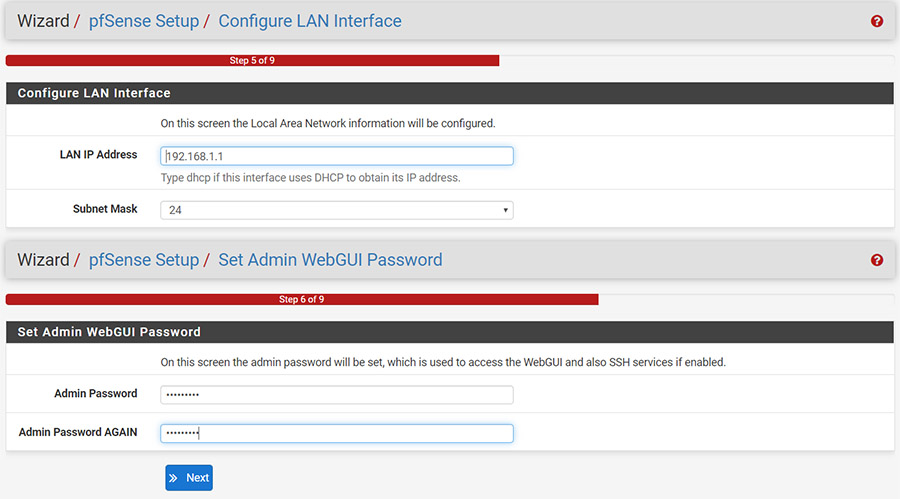Open the Configure LAN Interface breadcrumb link
Viewport: 900px width, 499px height.
tap(310, 21)
